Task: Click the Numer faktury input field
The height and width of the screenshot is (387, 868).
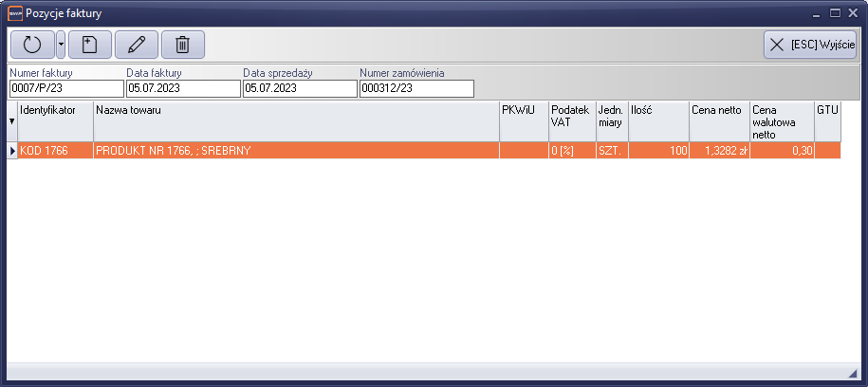Action: 66,88
